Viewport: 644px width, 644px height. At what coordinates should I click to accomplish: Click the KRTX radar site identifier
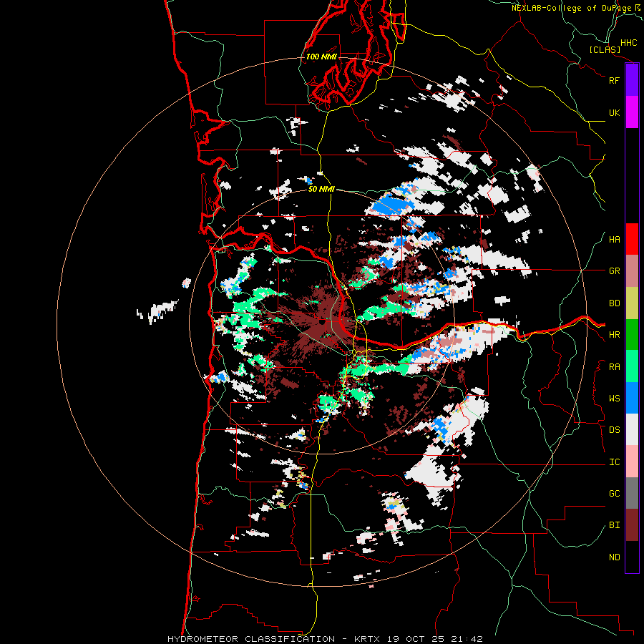pos(367,639)
